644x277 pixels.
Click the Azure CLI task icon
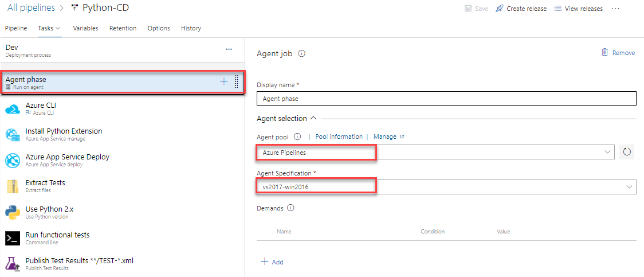click(13, 109)
